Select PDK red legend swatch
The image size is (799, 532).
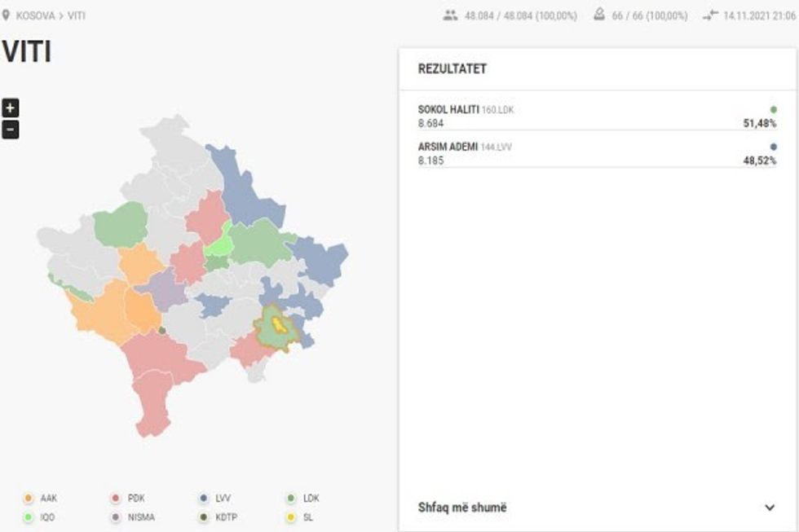(x=116, y=498)
